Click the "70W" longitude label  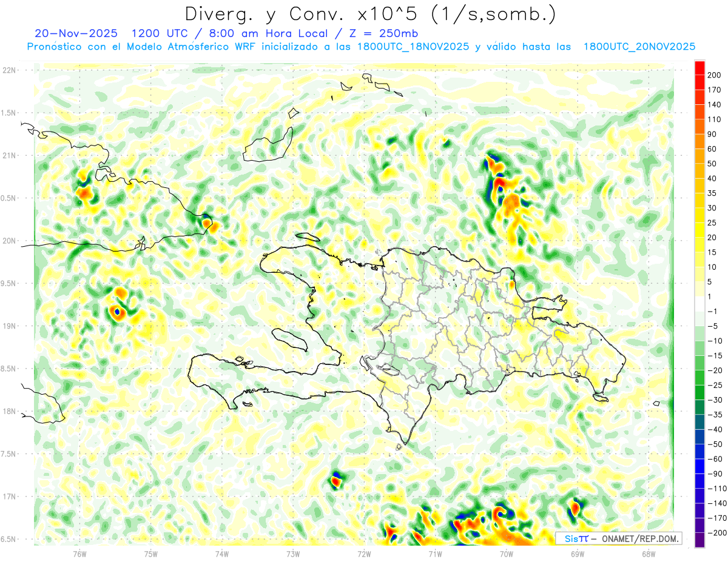(x=507, y=554)
